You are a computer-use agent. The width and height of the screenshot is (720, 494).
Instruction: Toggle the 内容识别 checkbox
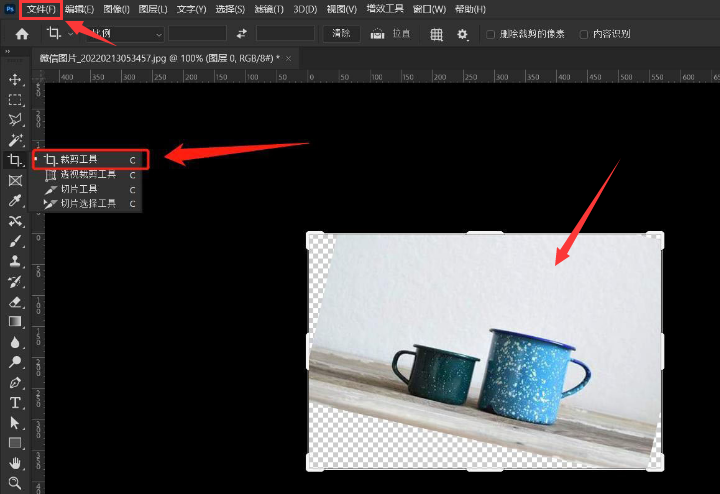click(584, 34)
